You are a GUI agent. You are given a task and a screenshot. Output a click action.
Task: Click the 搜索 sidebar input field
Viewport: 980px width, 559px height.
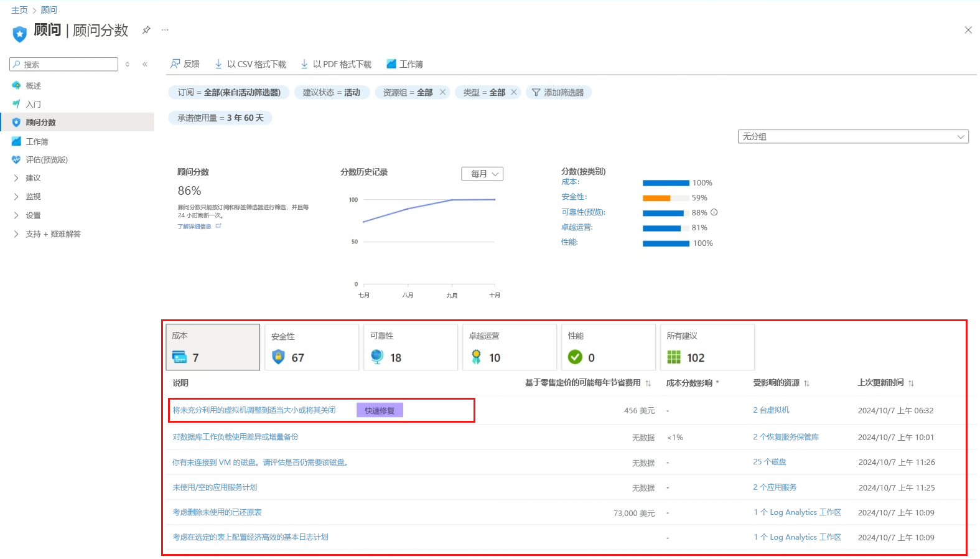coord(63,64)
